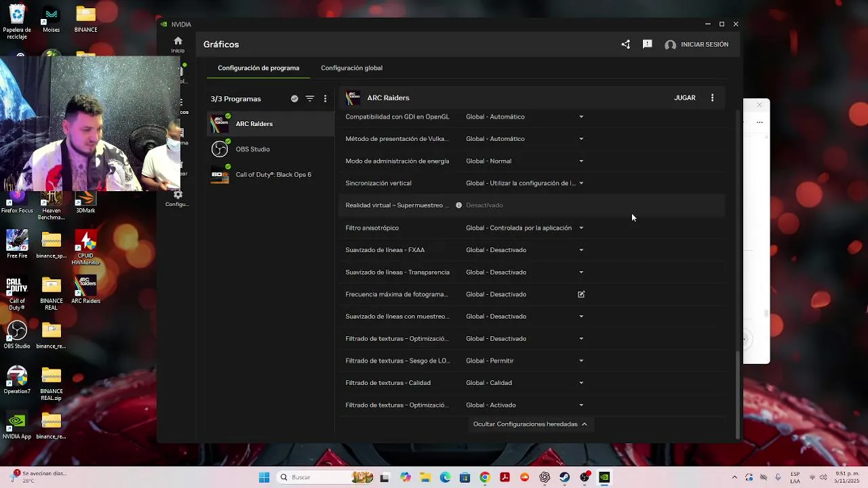The width and height of the screenshot is (868, 488).
Task: Open dropdown for Método de presentación de Vulkan
Action: 581,139
